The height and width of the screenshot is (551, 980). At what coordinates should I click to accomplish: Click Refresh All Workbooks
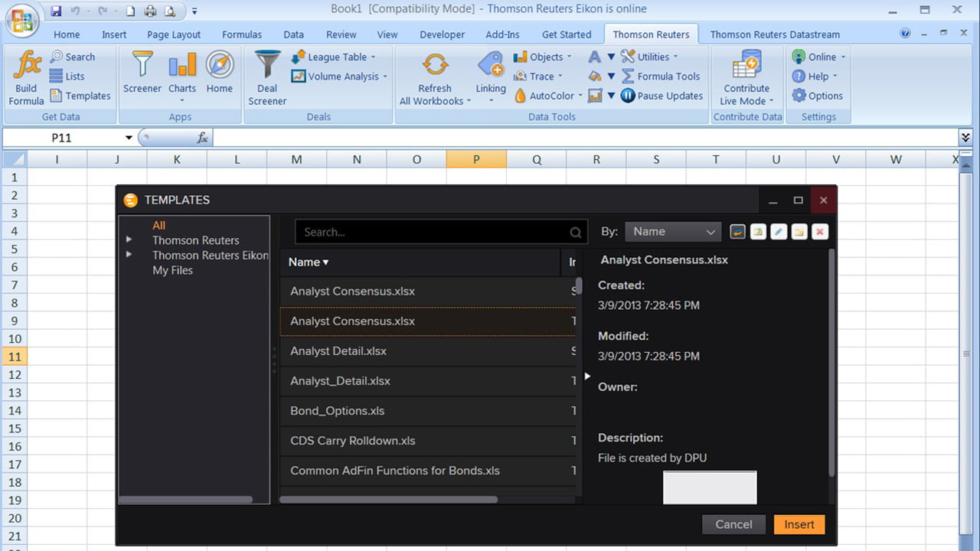tap(435, 78)
